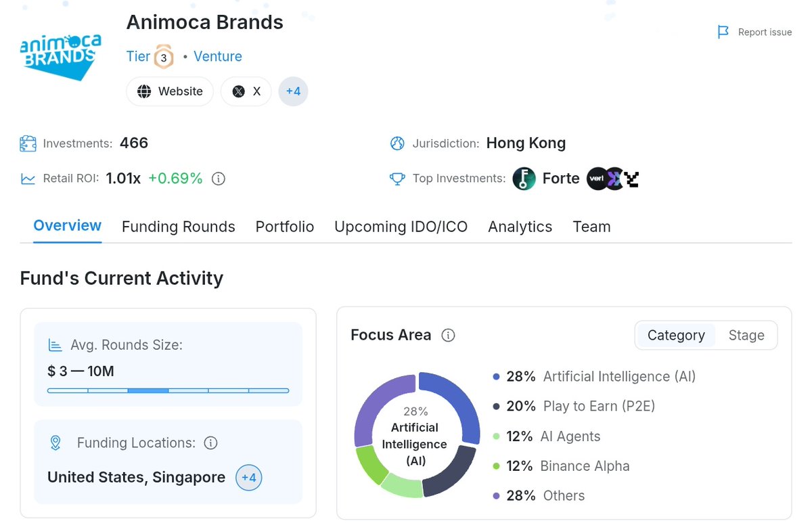This screenshot has width=812, height=523.
Task: Expand the +4 more funding locations
Action: [248, 478]
